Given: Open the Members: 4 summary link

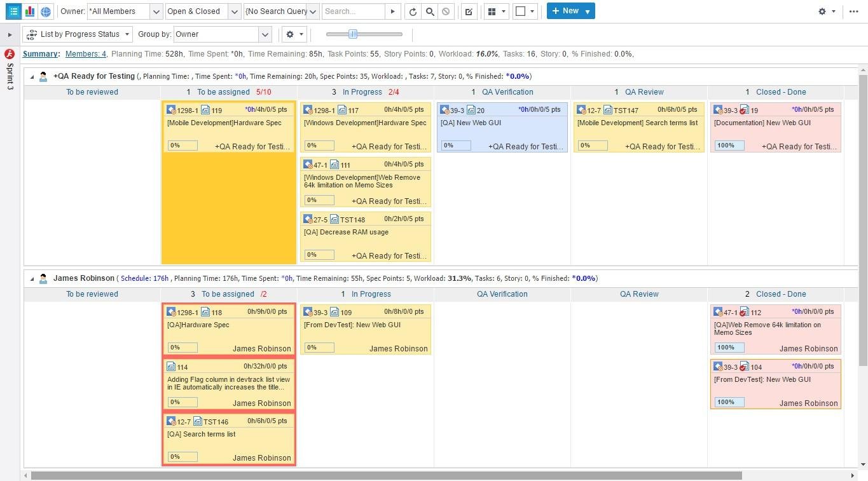Looking at the screenshot, I should tap(86, 54).
